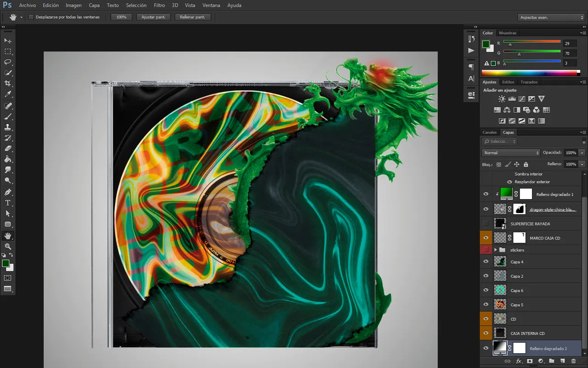Image resolution: width=588 pixels, height=368 pixels.
Task: Click the toolbar foreground color swatch
Action: click(6, 264)
